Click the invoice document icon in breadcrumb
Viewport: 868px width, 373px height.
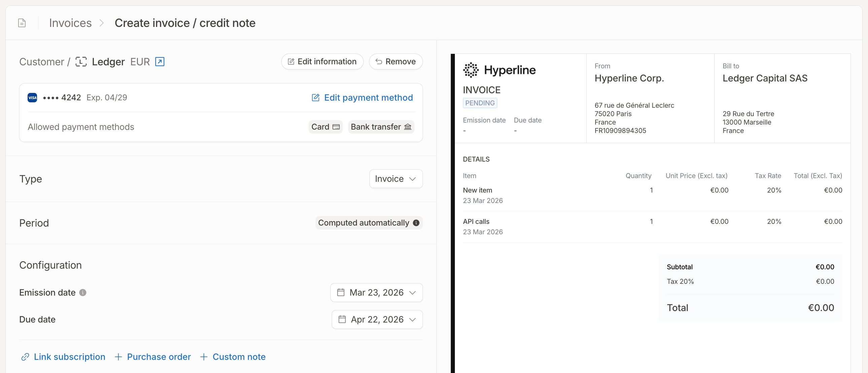tap(22, 23)
